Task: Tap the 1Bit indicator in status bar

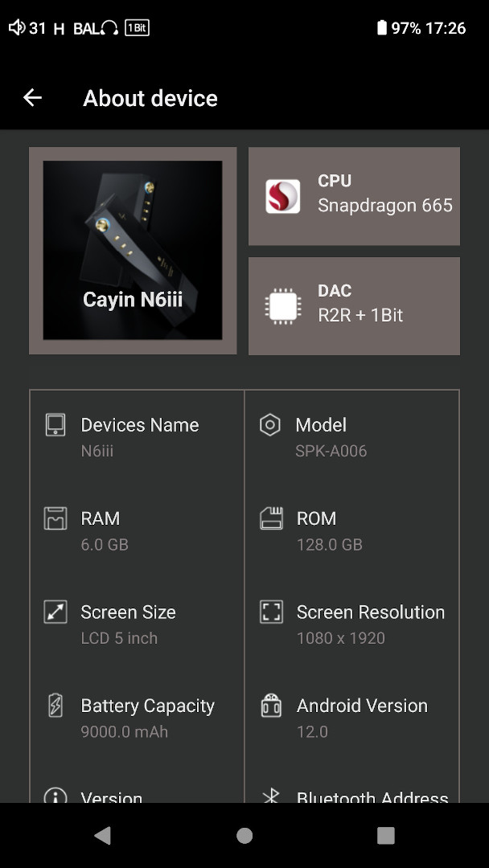Action: pos(137,28)
